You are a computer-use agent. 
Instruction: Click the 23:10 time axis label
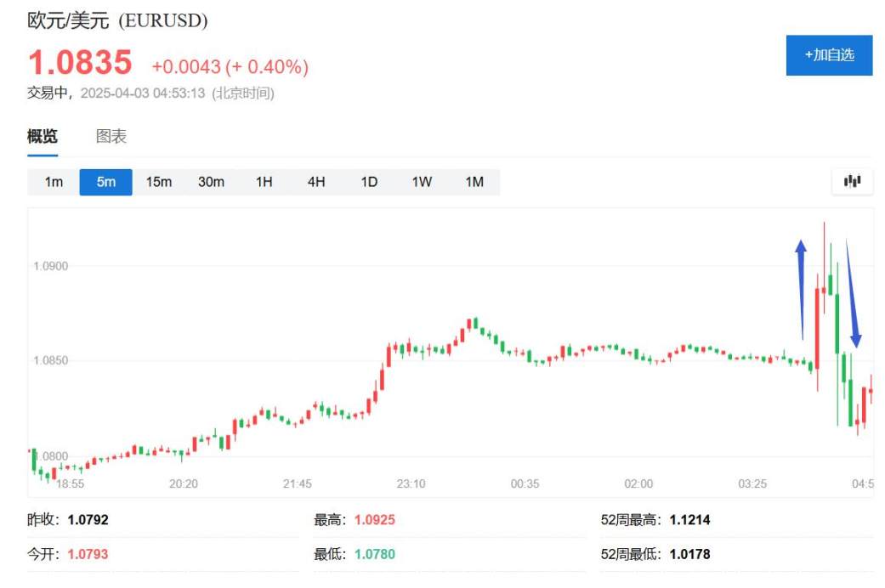coord(411,483)
